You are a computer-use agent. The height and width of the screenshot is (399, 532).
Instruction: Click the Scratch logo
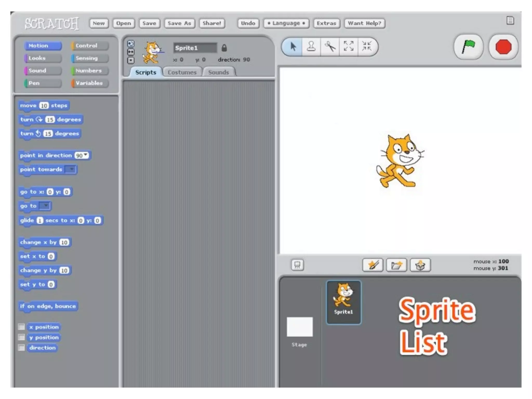(x=51, y=23)
